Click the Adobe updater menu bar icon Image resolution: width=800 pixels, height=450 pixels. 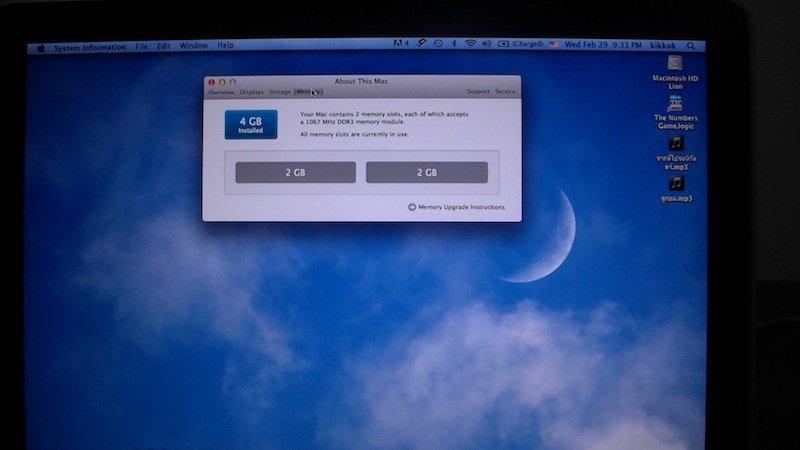(401, 44)
